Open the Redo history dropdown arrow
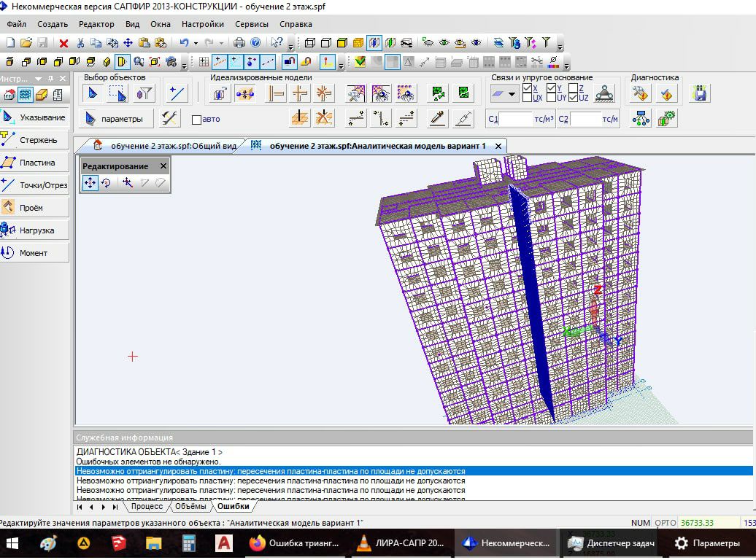Screen dimensions: 756x560 221,43
